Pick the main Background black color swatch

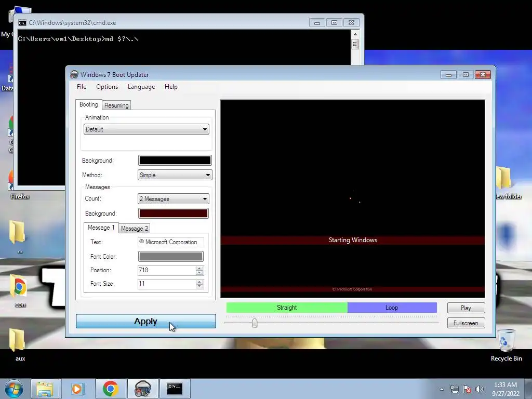(175, 161)
